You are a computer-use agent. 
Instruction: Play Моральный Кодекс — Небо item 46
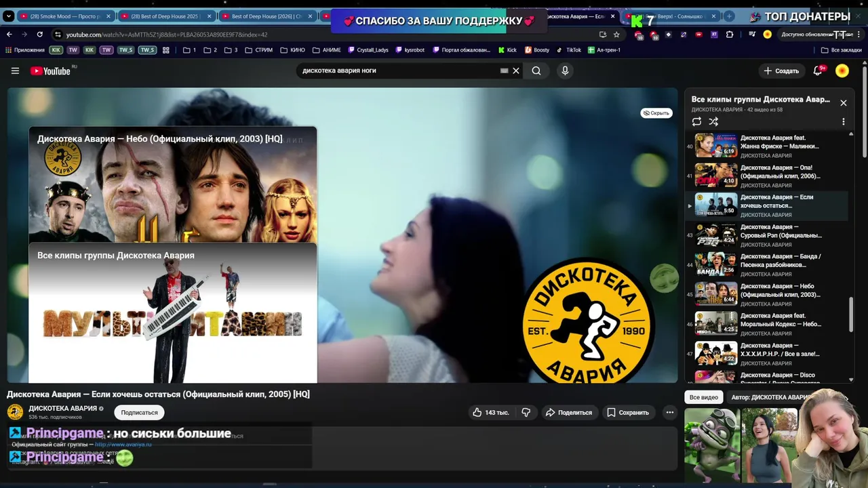(768, 324)
